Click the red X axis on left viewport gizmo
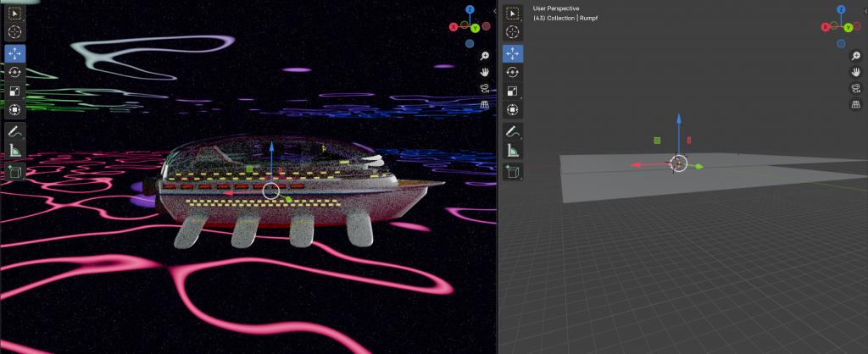The height and width of the screenshot is (354, 868). point(454,27)
